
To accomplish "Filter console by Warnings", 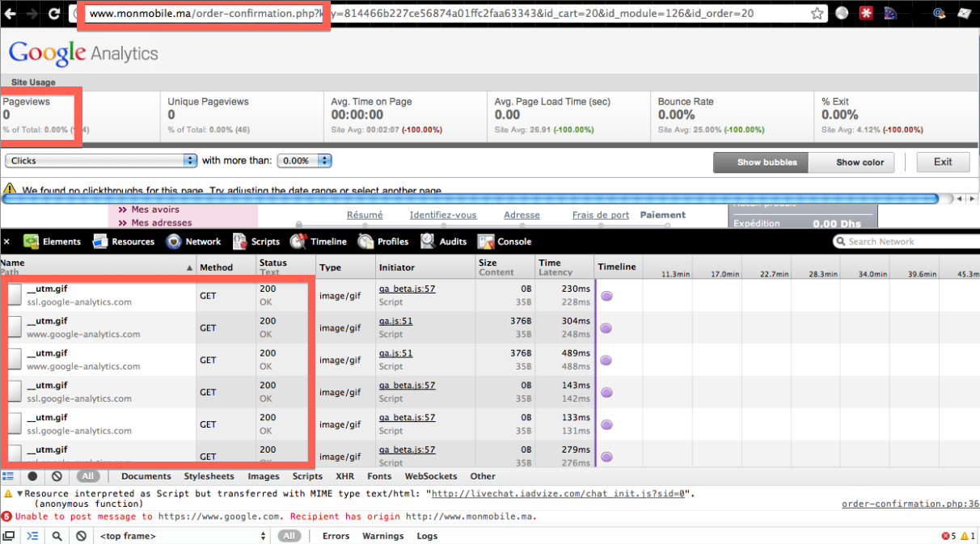I will point(383,536).
